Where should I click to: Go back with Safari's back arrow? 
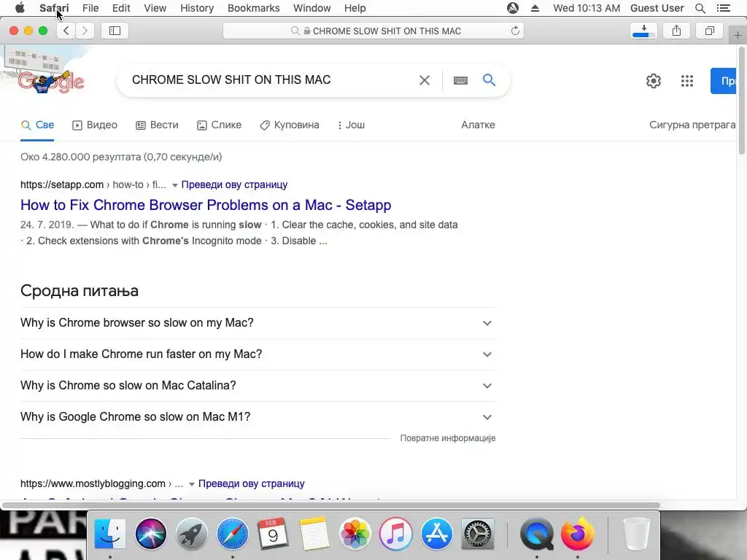(x=66, y=31)
